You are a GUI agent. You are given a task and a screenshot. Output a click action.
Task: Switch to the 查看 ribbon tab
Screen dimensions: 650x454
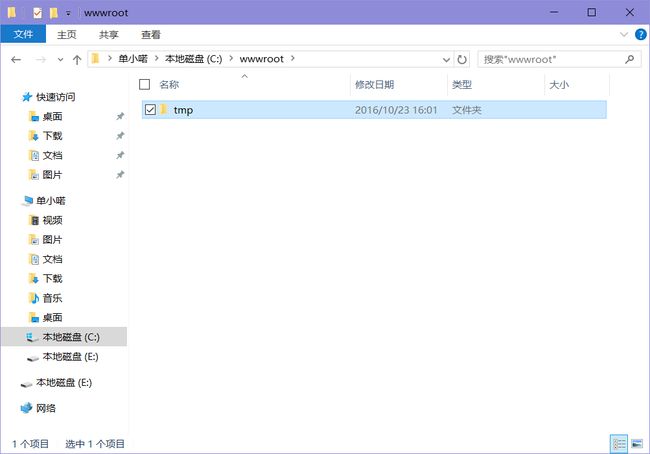(x=151, y=34)
